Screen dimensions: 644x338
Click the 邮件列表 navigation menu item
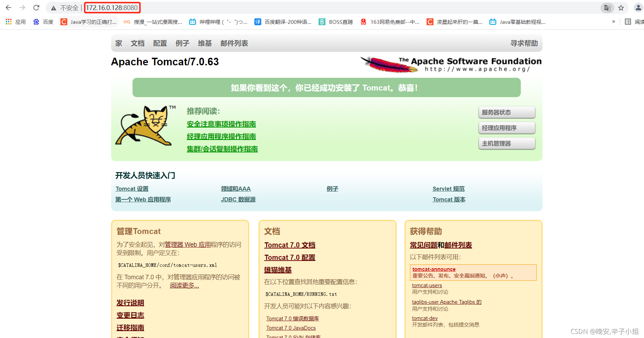coord(234,43)
